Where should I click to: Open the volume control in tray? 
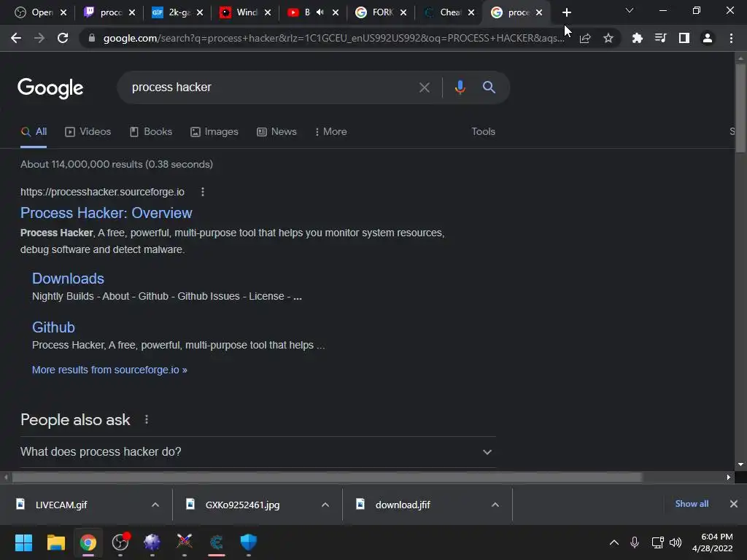[676, 542]
